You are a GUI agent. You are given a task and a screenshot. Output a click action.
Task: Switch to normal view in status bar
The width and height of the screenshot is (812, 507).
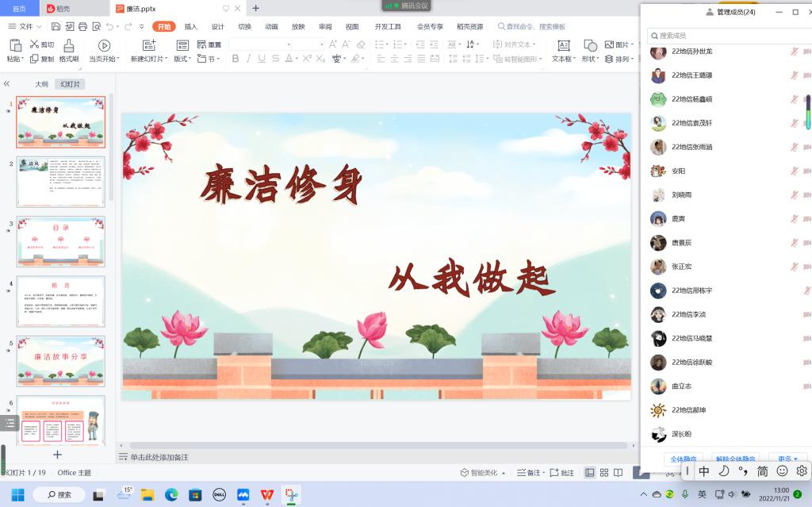tap(590, 473)
